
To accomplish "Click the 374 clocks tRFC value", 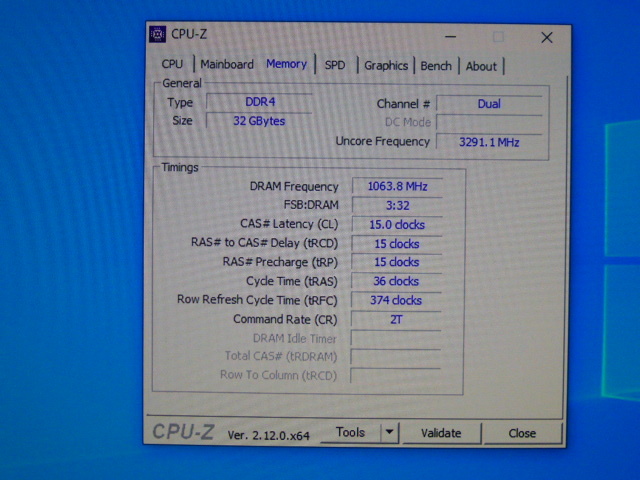I will (x=396, y=301).
